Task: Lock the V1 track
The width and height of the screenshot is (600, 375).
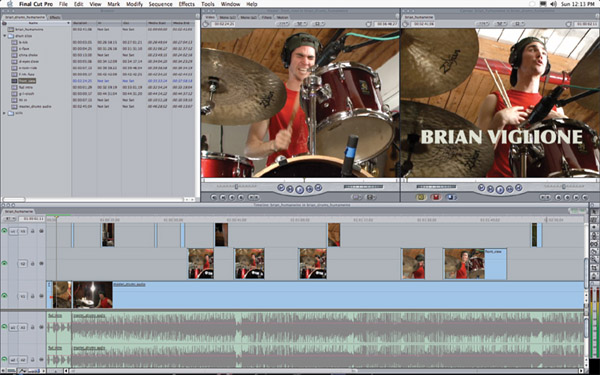Action: point(33,296)
